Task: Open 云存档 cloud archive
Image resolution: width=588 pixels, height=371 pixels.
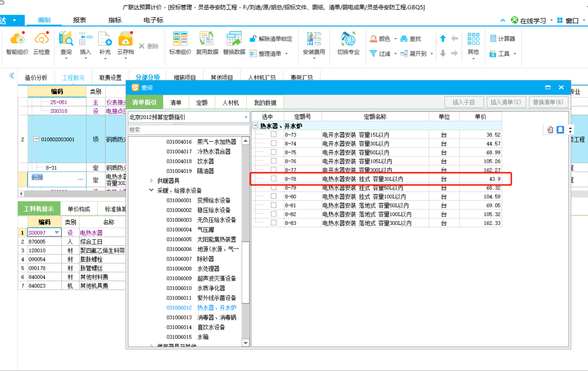Action: (126, 45)
